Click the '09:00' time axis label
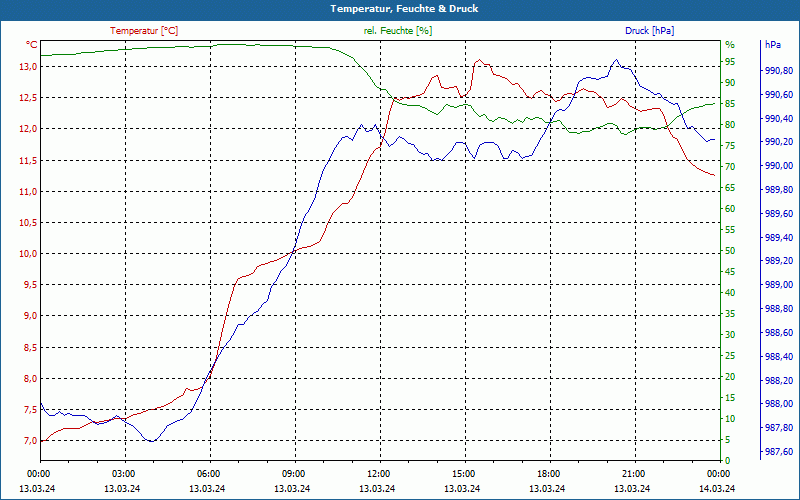The height and width of the screenshot is (500, 800). [293, 473]
